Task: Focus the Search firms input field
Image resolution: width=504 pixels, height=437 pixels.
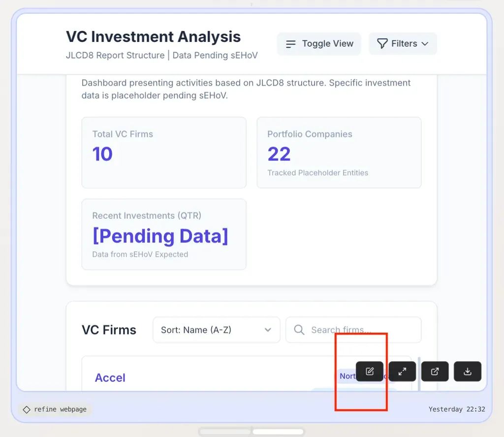Action: [353, 330]
